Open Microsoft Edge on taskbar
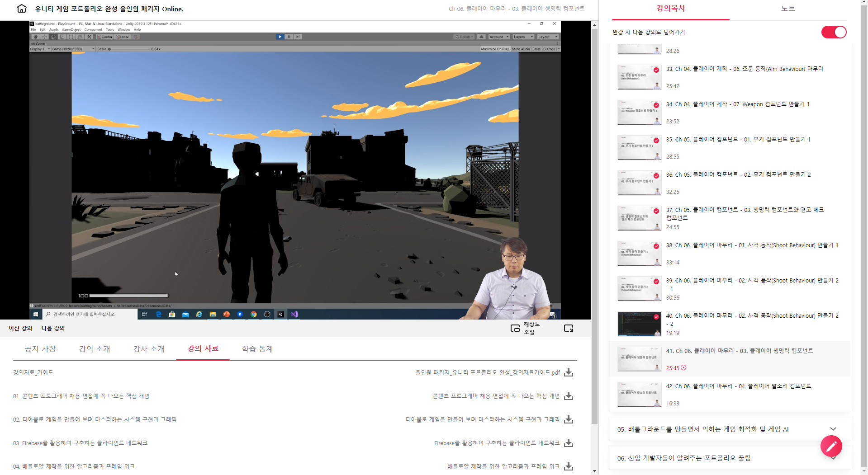The image size is (868, 475). 158,314
